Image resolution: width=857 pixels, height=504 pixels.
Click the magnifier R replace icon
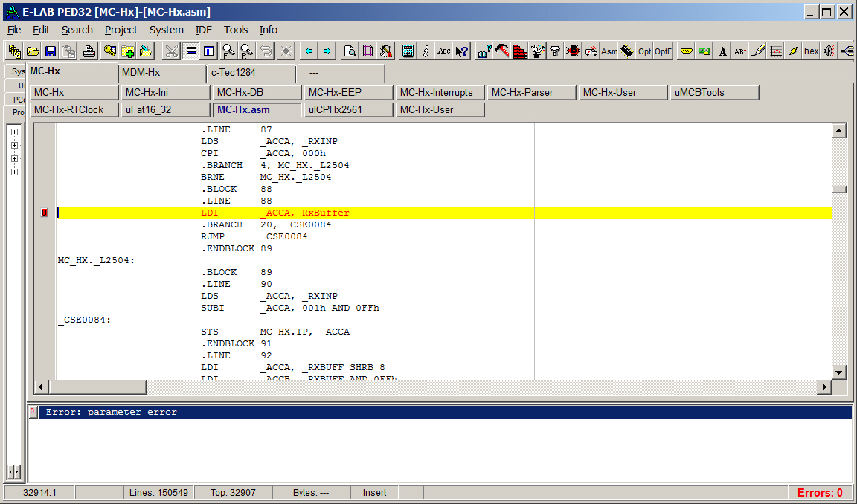click(246, 51)
